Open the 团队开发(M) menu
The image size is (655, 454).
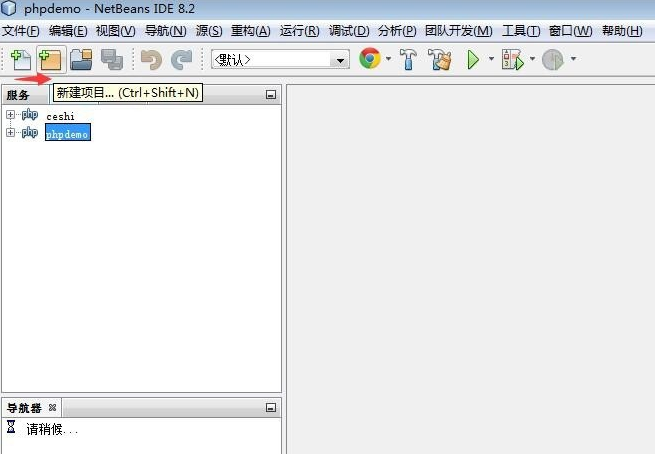pyautogui.click(x=459, y=31)
